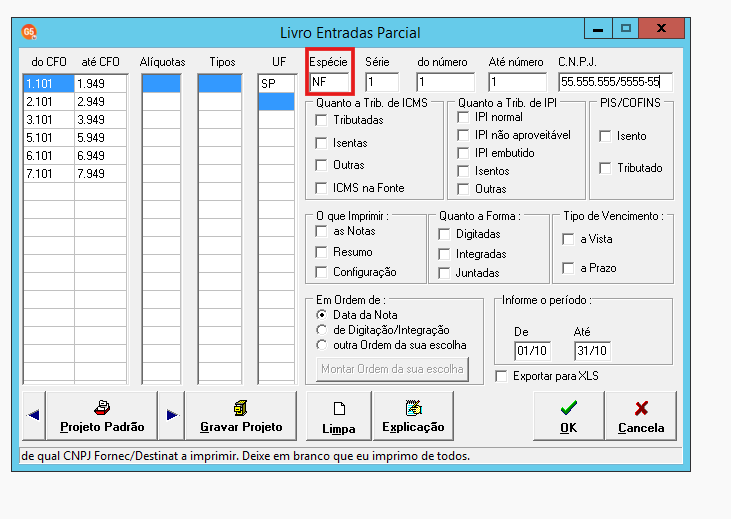Abort with the Cancela red X button
The height and width of the screenshot is (519, 731).
641,415
